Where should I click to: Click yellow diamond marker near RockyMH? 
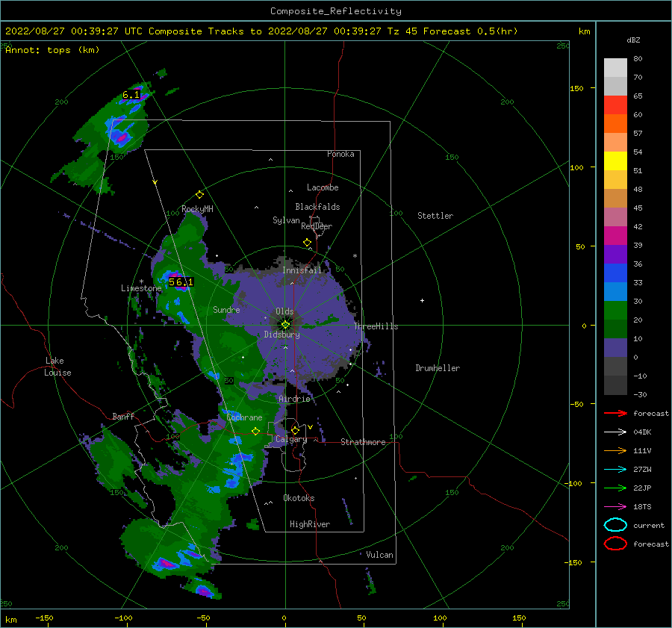[199, 195]
